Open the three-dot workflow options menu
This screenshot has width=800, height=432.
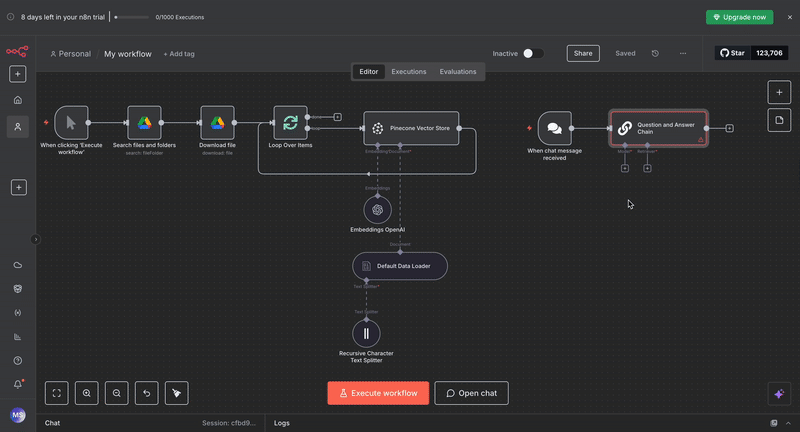pos(683,54)
